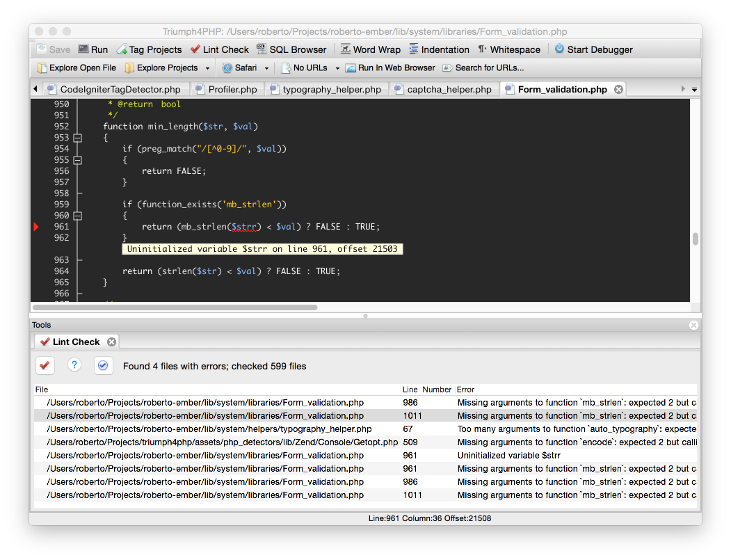Click the red checkmark run lint button
This screenshot has height=560, width=731.
[45, 365]
